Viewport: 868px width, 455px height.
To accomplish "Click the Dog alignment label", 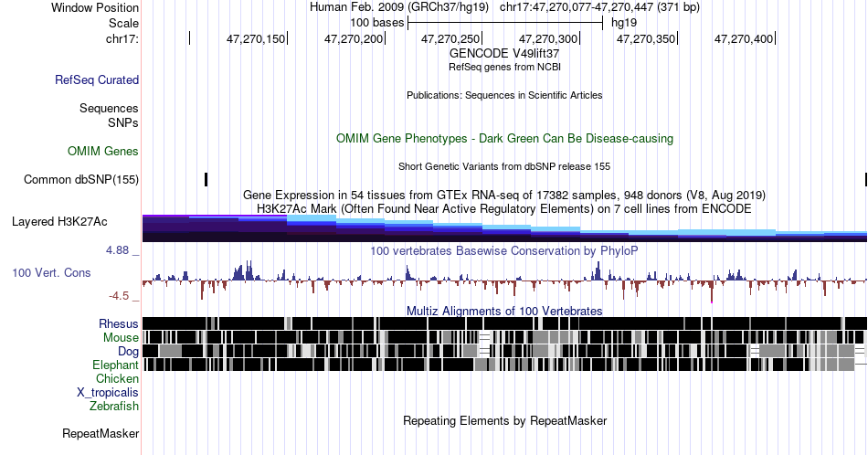I will 128,352.
